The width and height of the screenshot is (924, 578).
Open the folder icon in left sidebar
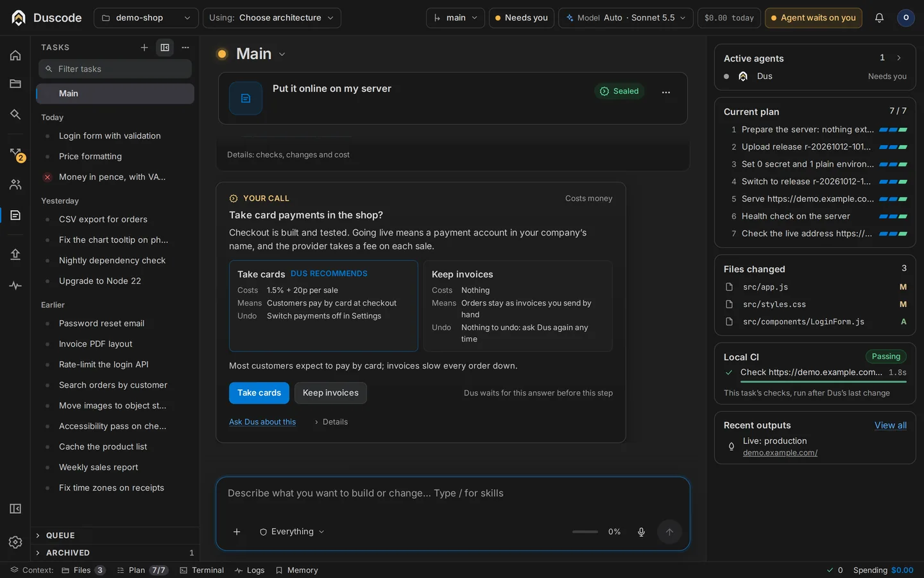point(15,83)
